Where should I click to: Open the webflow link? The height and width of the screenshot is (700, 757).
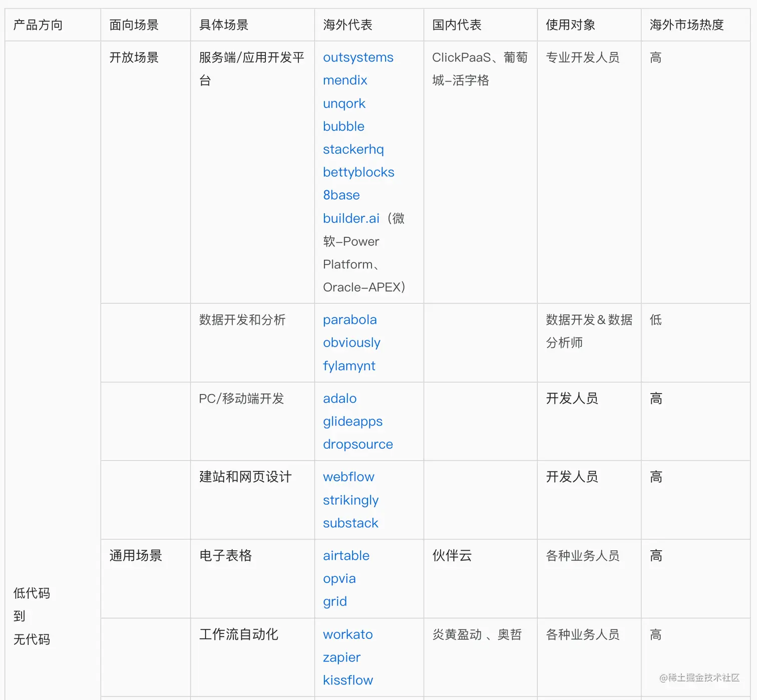click(x=348, y=477)
